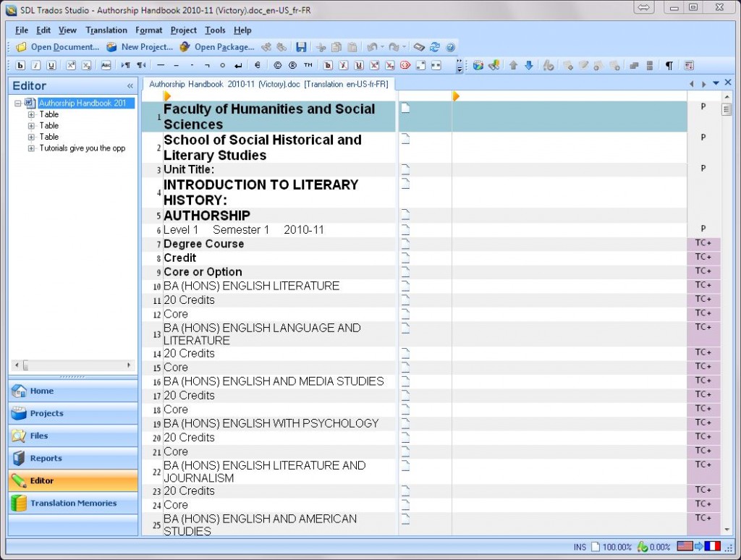
Task: Toggle the pilcrow show formatting marks icon
Action: click(669, 66)
